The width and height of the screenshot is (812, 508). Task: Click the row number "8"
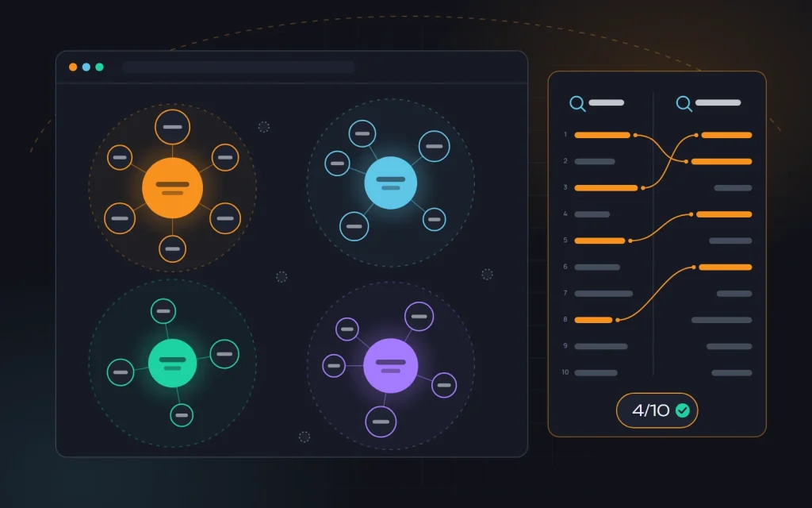tap(565, 320)
